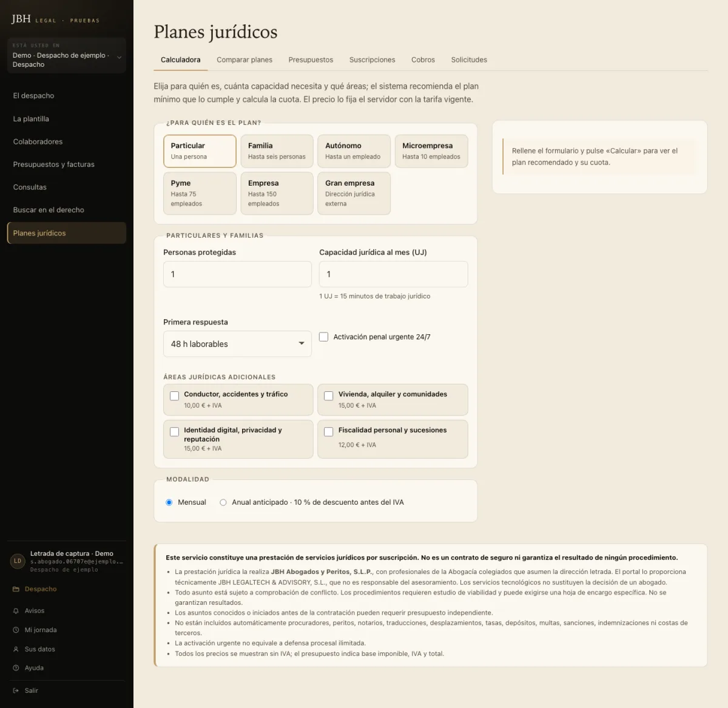Viewport: 728px width, 708px height.
Task: Open the Primera respuesta dropdown
Action: click(237, 344)
